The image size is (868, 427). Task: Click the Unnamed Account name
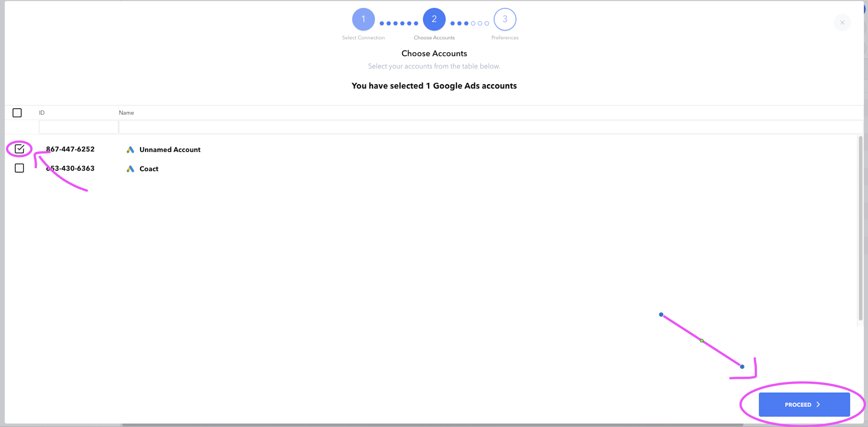(x=170, y=149)
